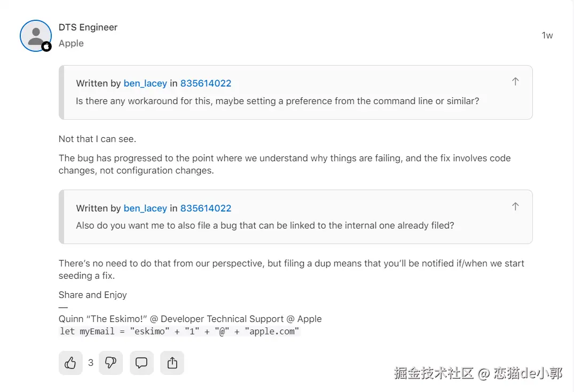Click the Apple label under author name
The image size is (574, 392).
71,43
